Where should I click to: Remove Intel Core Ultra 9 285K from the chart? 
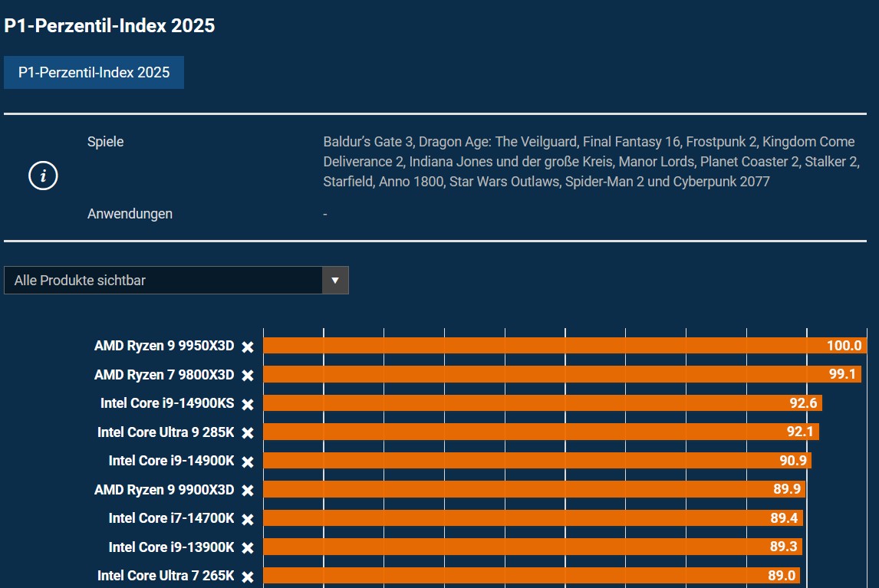tap(247, 432)
